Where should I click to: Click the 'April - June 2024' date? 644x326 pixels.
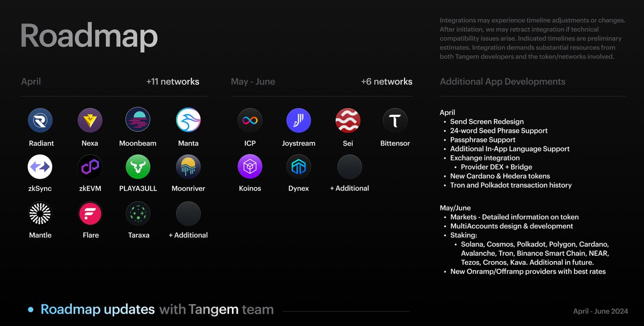tap(601, 311)
